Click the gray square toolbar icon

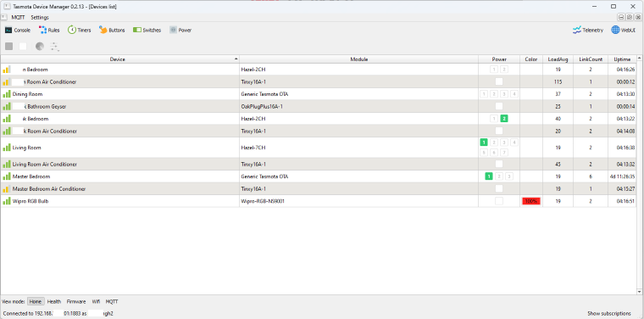point(9,47)
